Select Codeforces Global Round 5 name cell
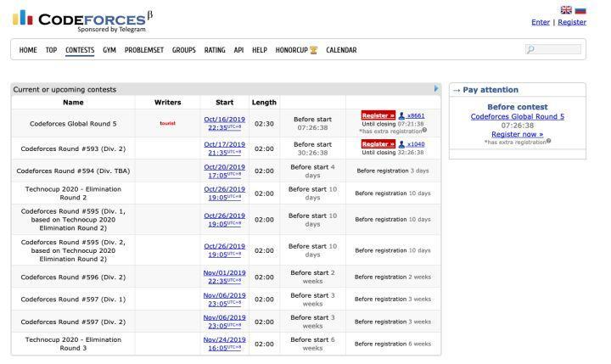Screen dimensions: 611x364 (x=73, y=124)
